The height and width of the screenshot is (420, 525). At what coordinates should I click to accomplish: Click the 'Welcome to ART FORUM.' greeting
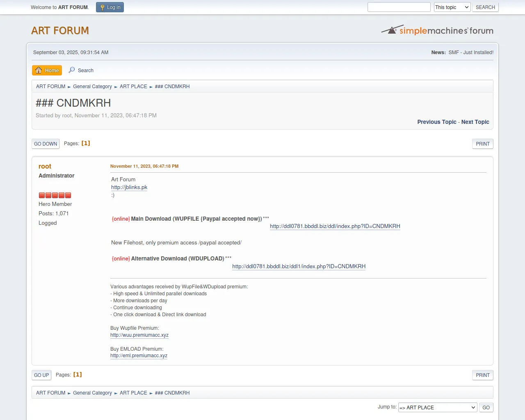[x=60, y=7]
